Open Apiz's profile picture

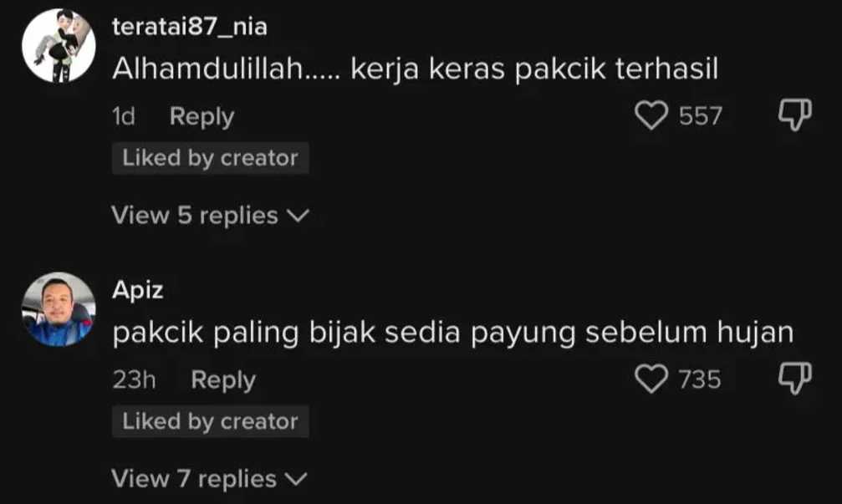click(58, 309)
